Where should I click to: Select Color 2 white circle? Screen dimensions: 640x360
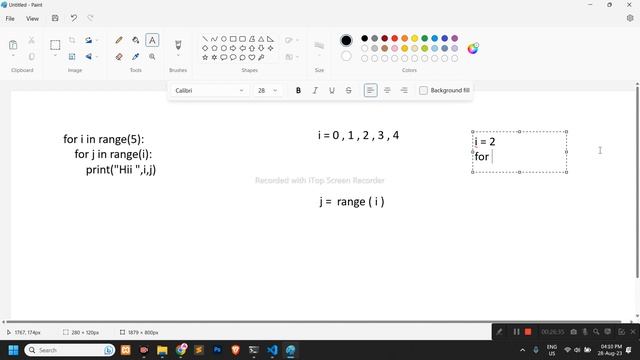point(346,56)
